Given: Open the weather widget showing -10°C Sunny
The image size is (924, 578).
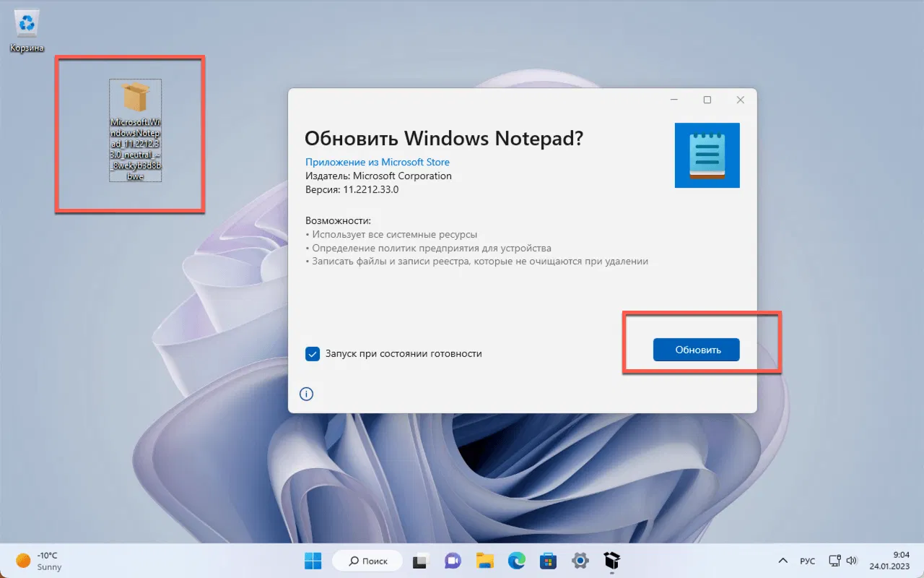Looking at the screenshot, I should (38, 561).
